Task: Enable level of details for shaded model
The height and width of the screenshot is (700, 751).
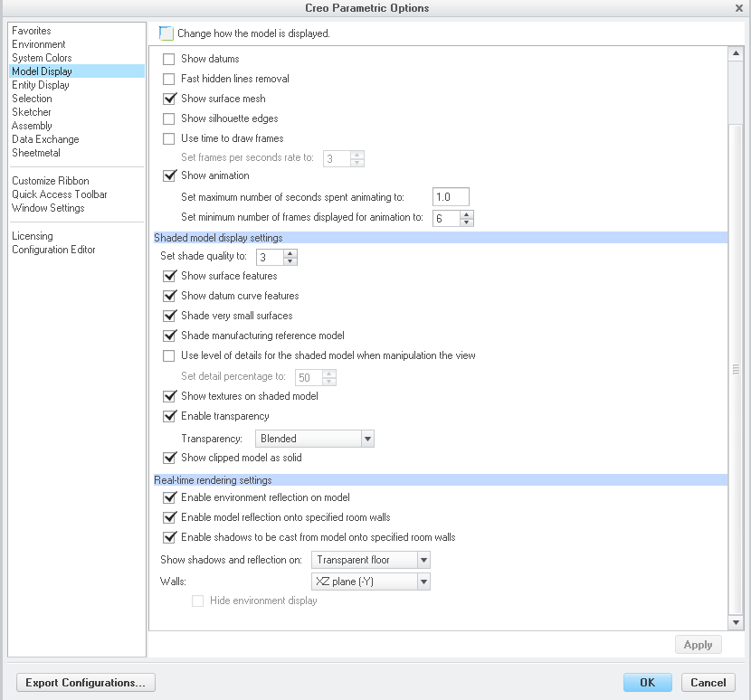Action: coord(168,355)
